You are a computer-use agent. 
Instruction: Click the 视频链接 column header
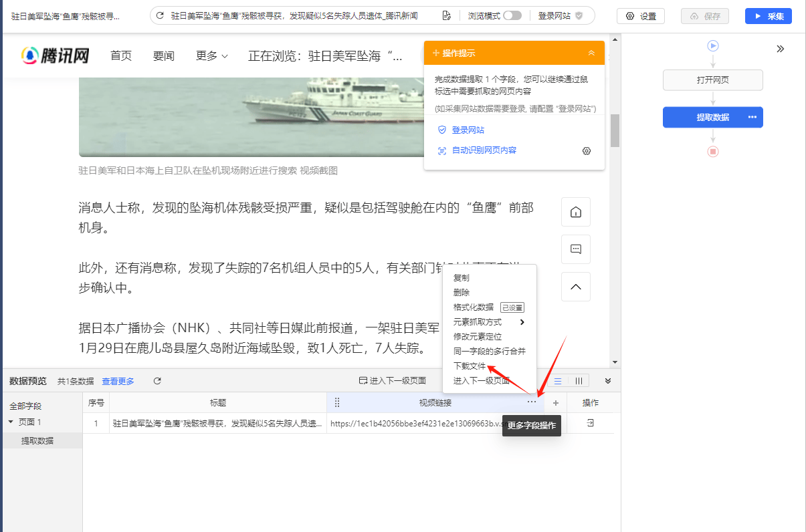435,402
